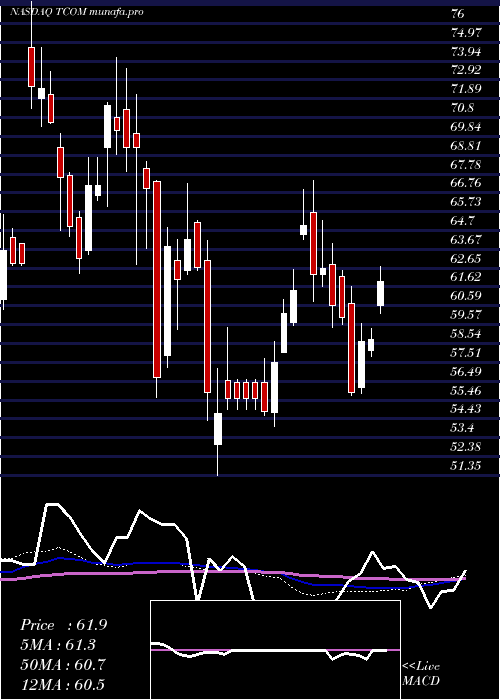This screenshot has height=700, width=500.
Task: Click inside the Live MACD inset chart
Action: pos(275,650)
